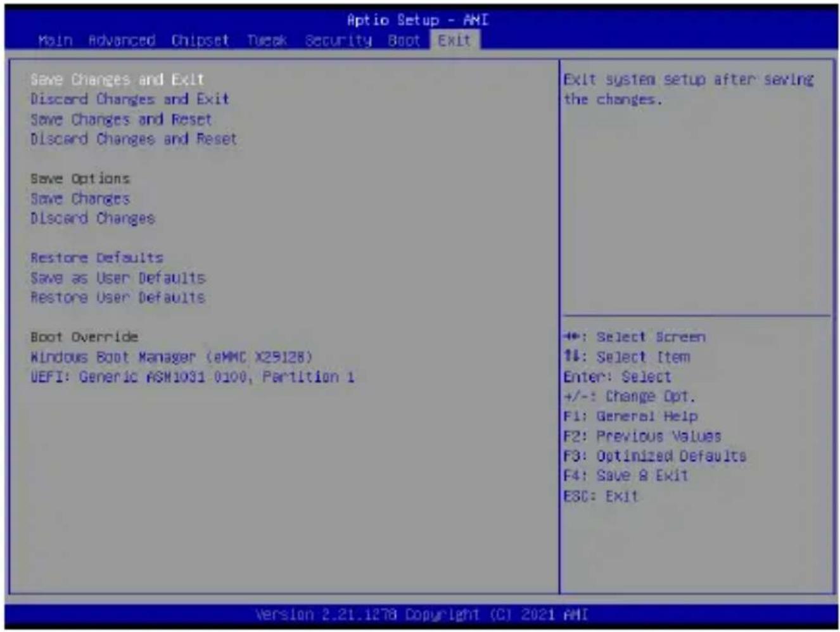
Task: Click the '+/-: Change Opt.' hint
Action: pyautogui.click(x=629, y=396)
